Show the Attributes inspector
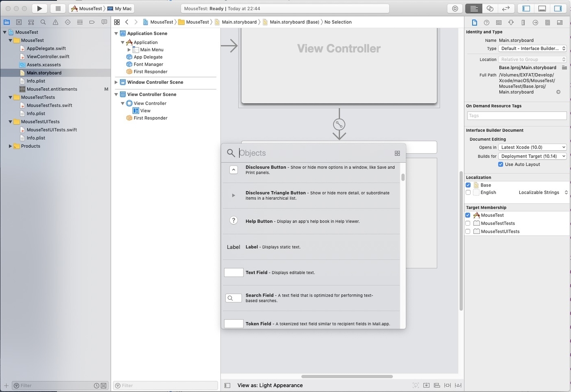This screenshot has height=392, width=571. 511,22
